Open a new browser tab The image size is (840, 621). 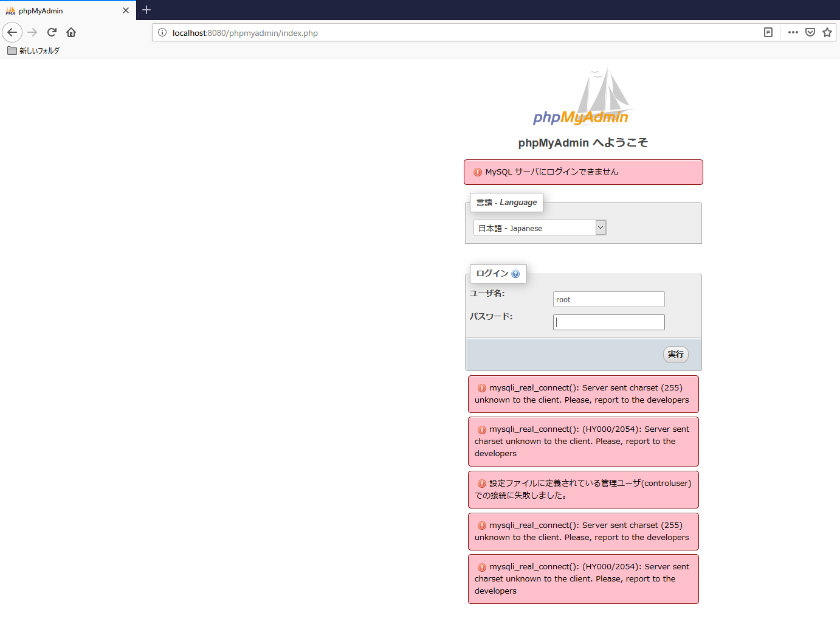tap(146, 10)
